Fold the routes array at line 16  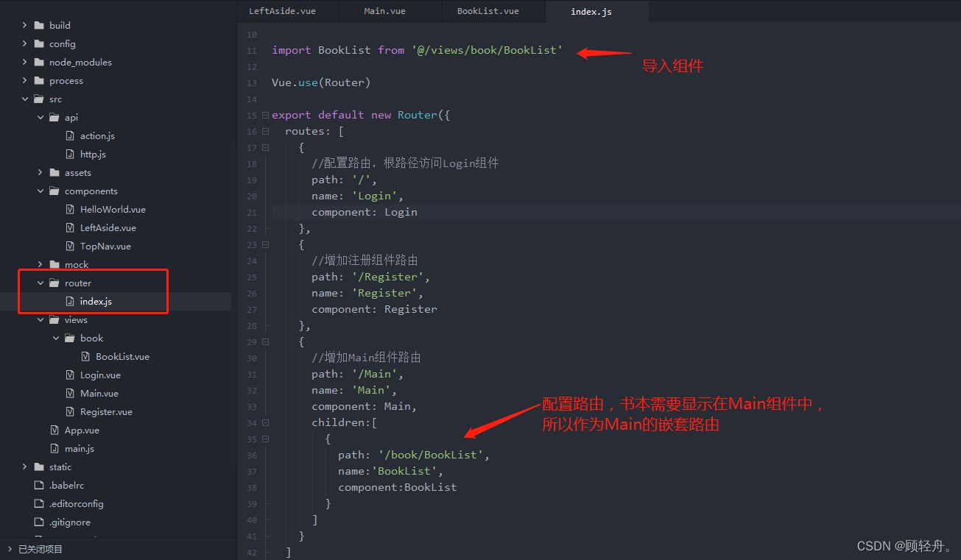pyautogui.click(x=265, y=132)
